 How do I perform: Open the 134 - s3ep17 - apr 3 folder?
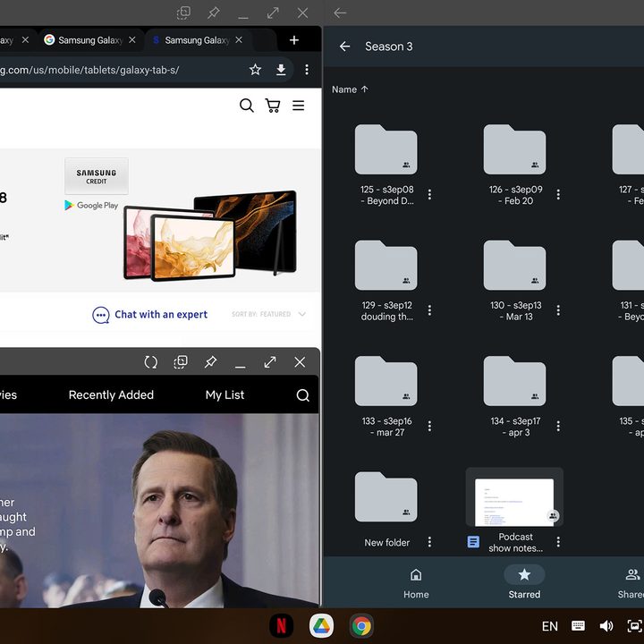(514, 381)
